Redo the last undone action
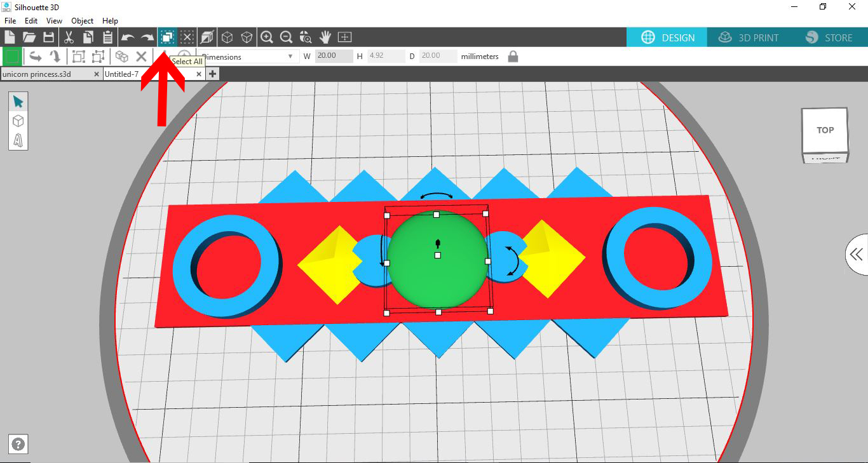The width and height of the screenshot is (868, 463). click(x=147, y=37)
